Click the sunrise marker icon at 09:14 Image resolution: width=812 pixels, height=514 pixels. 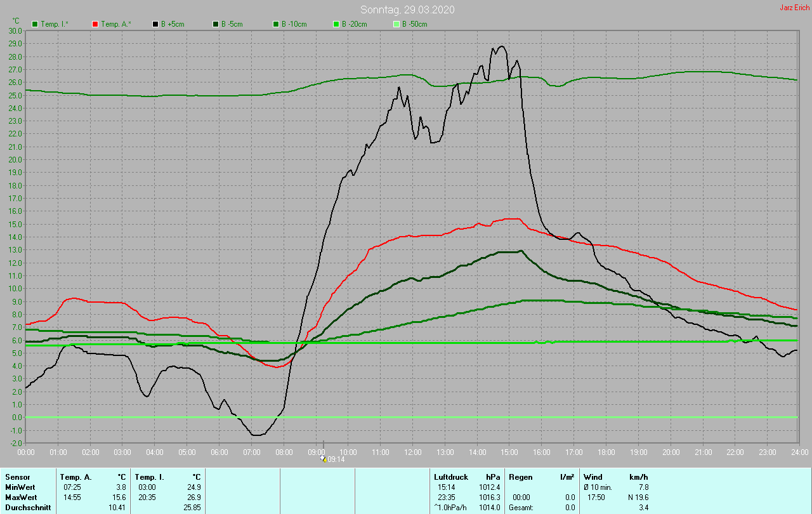coord(324,459)
